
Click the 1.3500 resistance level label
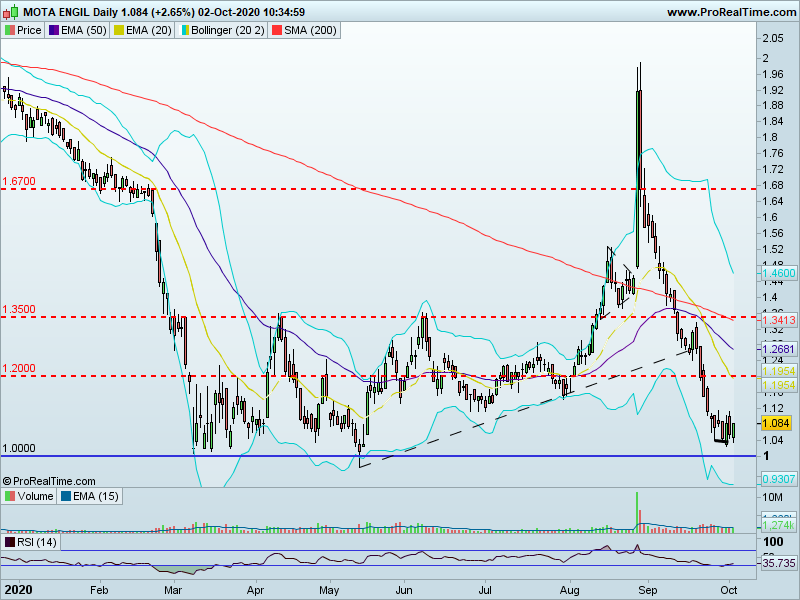pos(19,309)
